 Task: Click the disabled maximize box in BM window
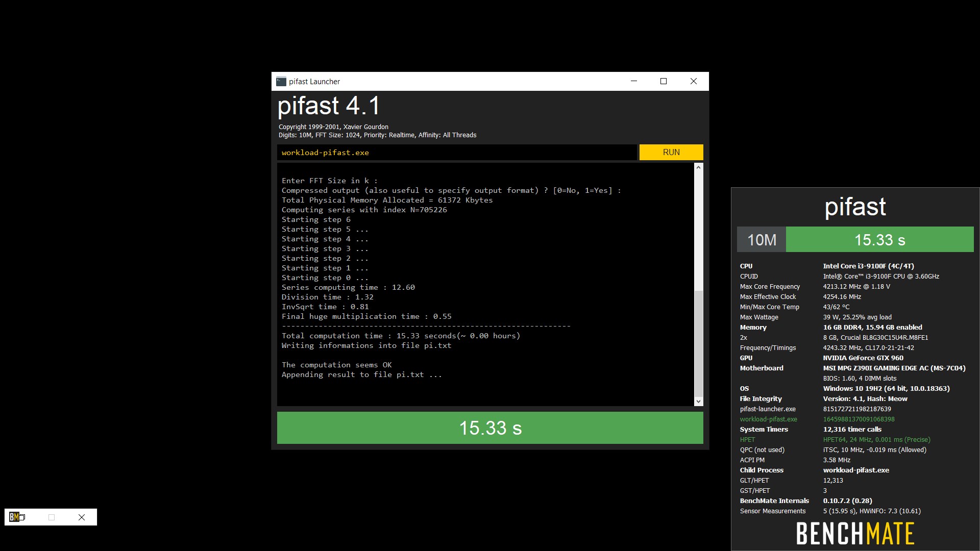point(52,517)
